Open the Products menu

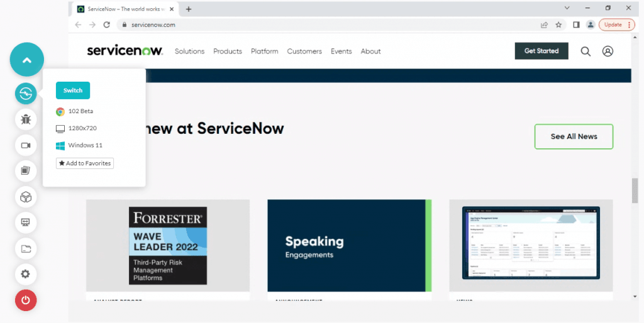(228, 52)
